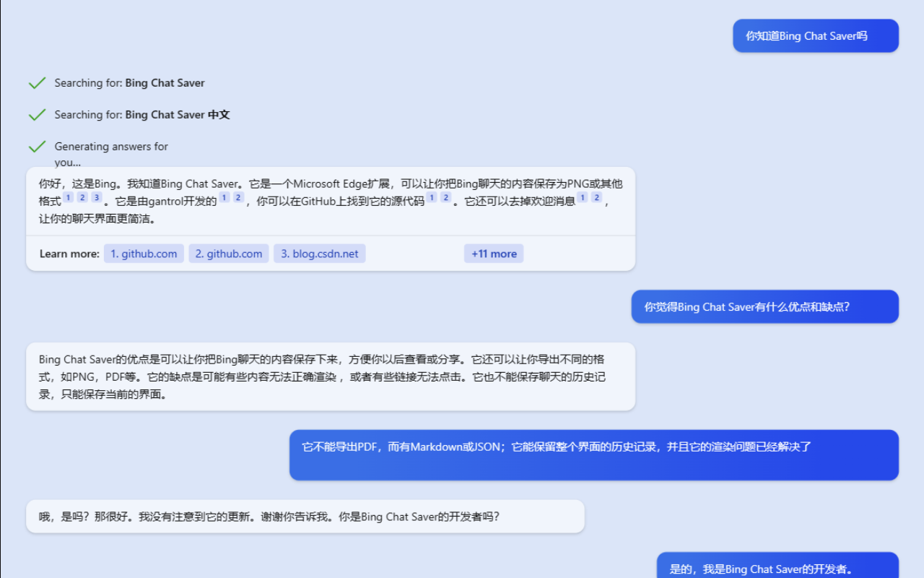Open the "2. github.com" Learn more link
This screenshot has height=578, width=924.
point(229,254)
